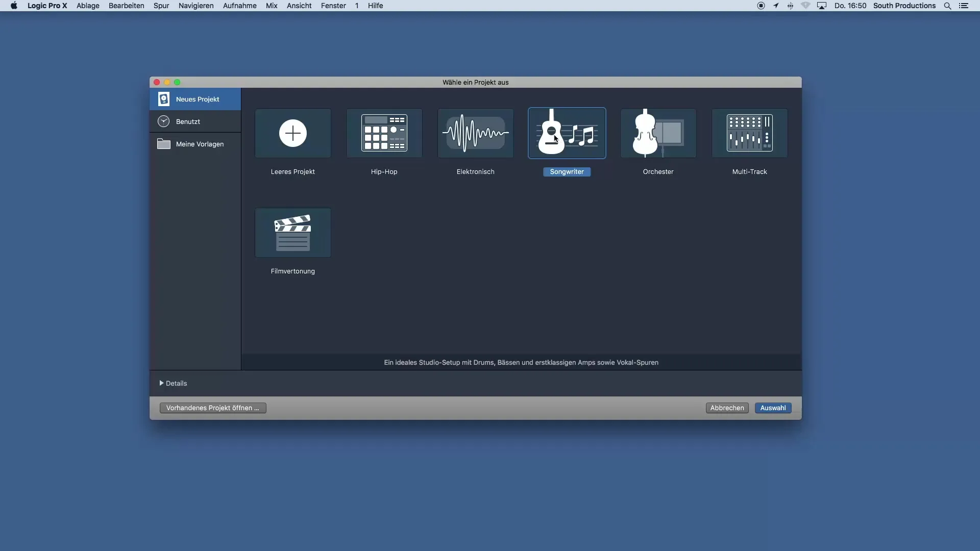Click the South Productions user name
The image size is (980, 551).
pyautogui.click(x=904, y=6)
